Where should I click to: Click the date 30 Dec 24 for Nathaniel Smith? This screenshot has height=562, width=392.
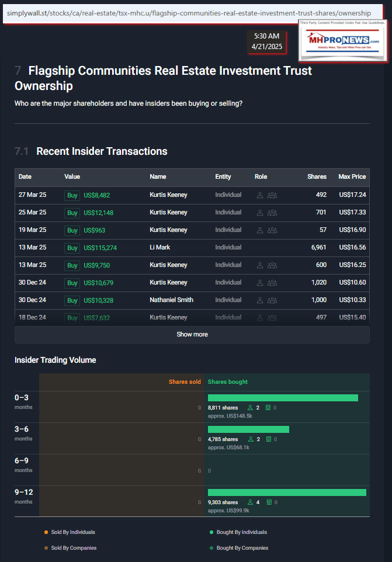[x=32, y=300]
